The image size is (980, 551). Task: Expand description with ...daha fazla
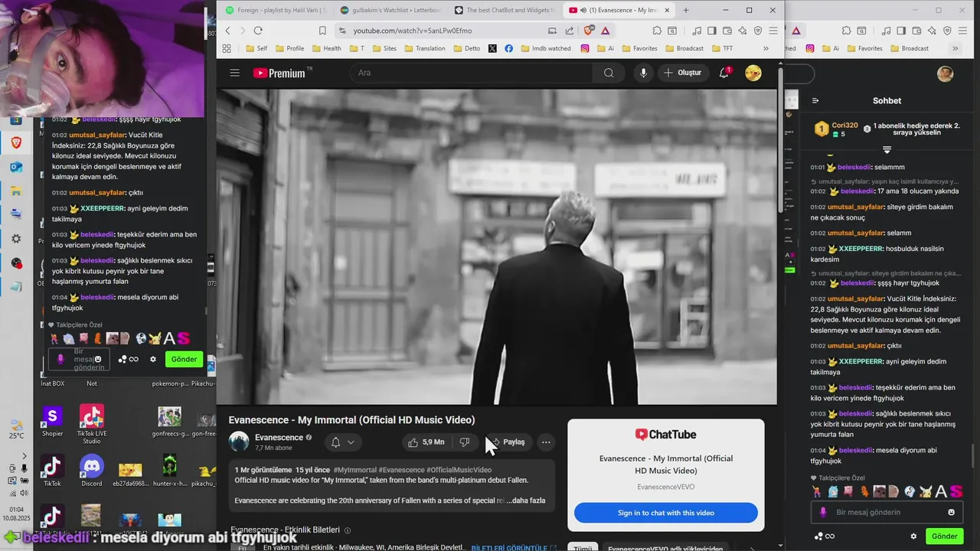(x=526, y=500)
